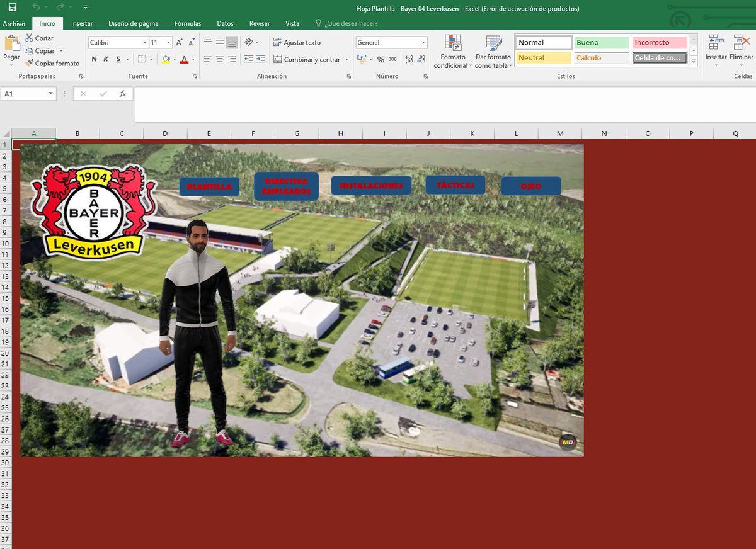
Task: Apply the Cálculo cell style
Action: [602, 58]
